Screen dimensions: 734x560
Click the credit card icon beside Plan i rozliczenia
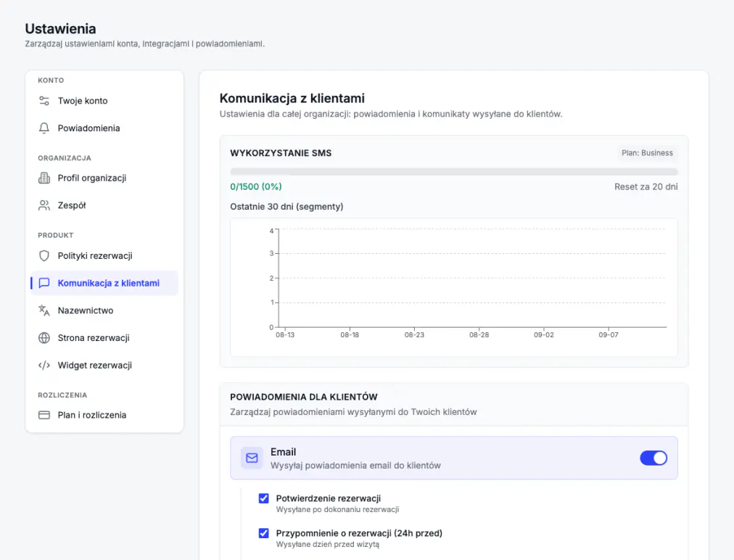(44, 415)
